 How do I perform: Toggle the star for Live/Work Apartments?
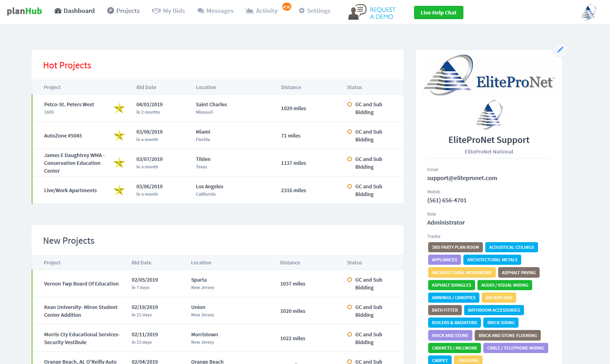(119, 190)
